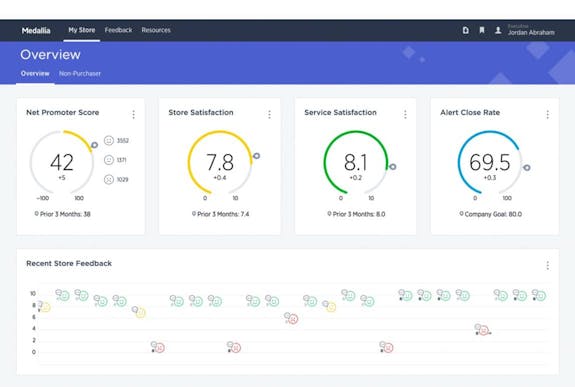Click the Net Promoter Score card title
This screenshot has width=575, height=387.
(63, 112)
